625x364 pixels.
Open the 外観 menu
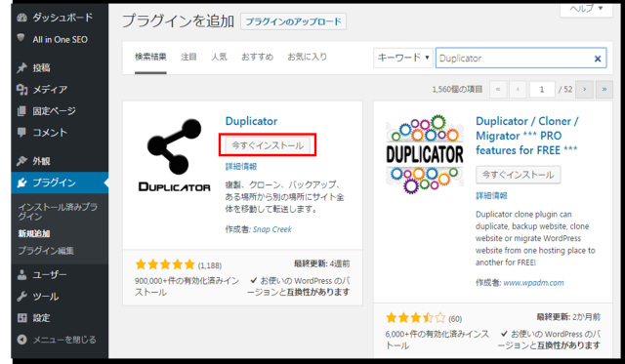click(x=60, y=161)
